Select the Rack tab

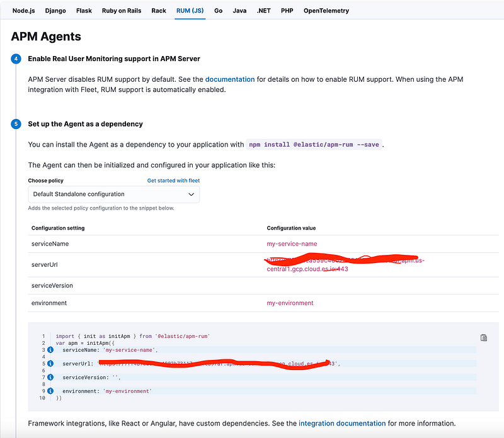click(x=159, y=11)
